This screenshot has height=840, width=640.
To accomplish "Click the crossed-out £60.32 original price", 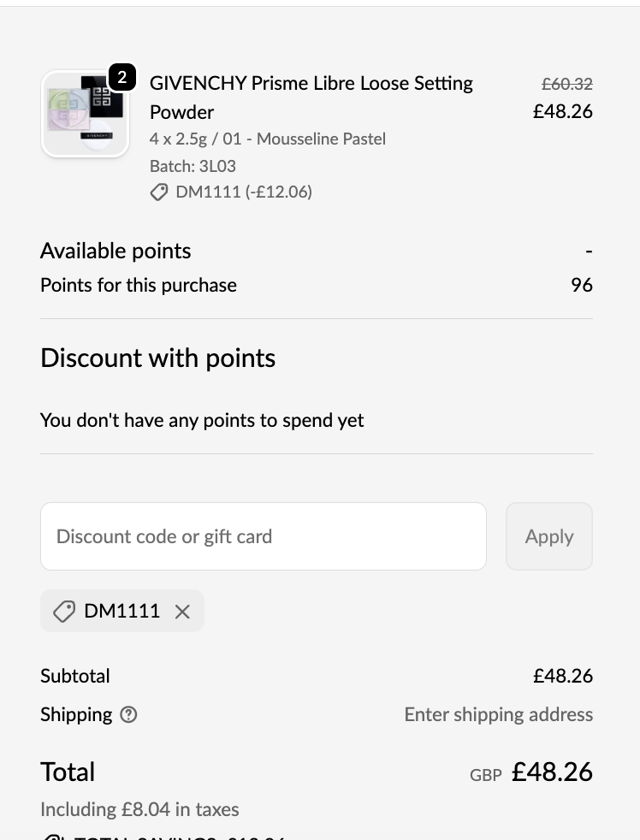I will coord(567,84).
